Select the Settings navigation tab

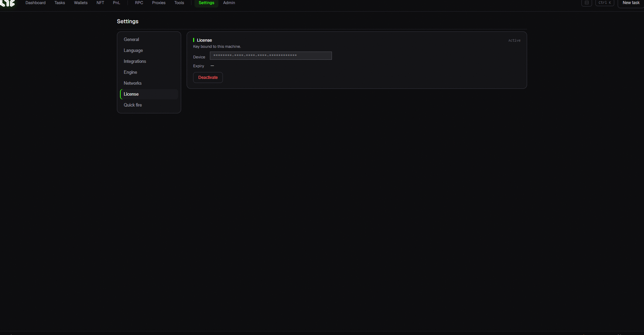coord(206,3)
